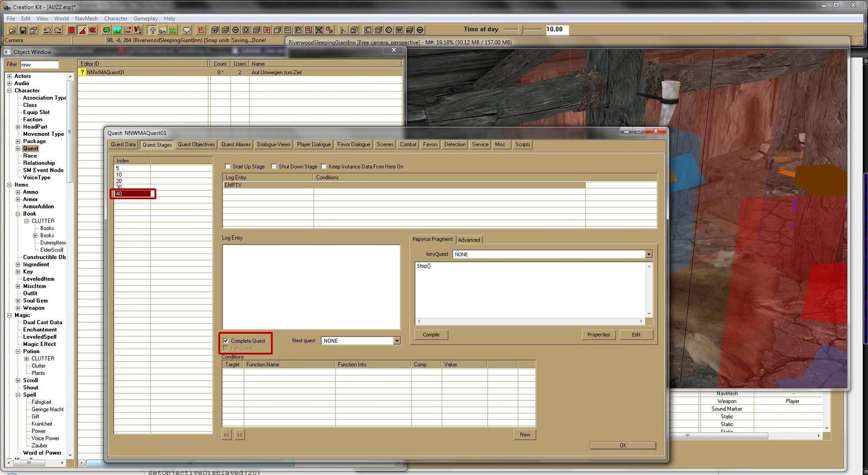Toggle the light bulb lighting icon
The image size is (868, 475).
pyautogui.click(x=152, y=30)
